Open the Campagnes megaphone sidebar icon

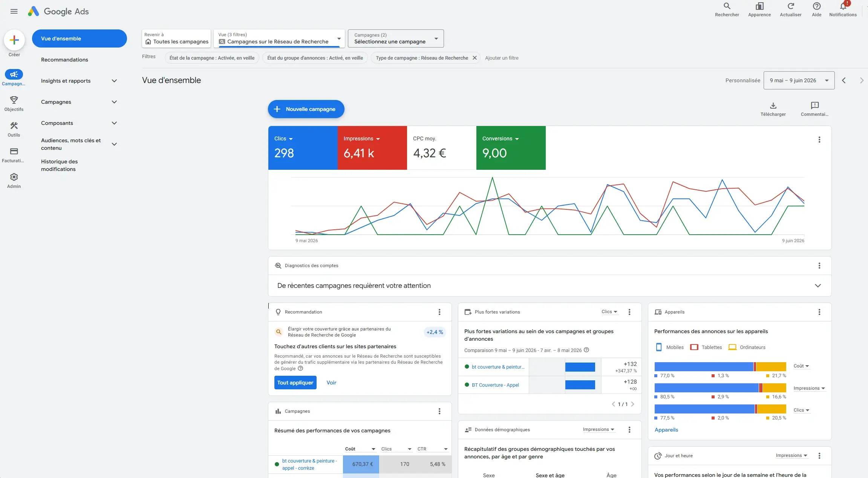coord(14,75)
